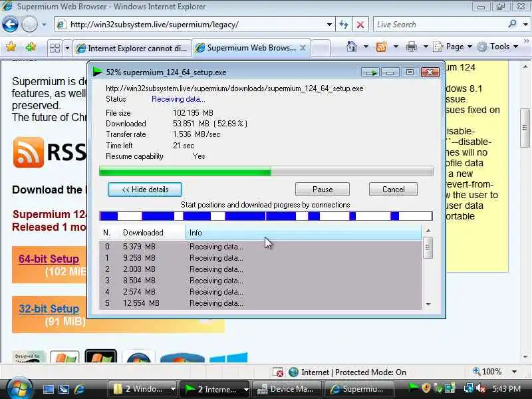Switch to 'Internet Explorer cannot di...' tab
This screenshot has width=532, height=399.
point(132,49)
